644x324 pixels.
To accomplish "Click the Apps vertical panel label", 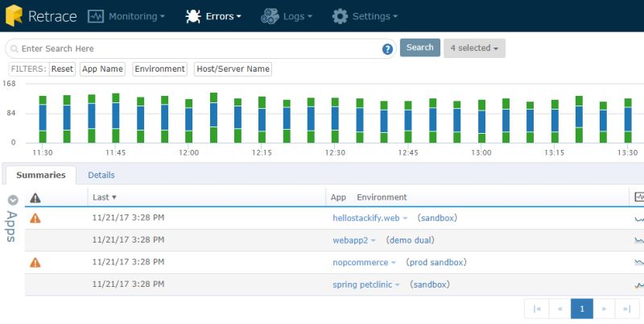I will point(11,226).
